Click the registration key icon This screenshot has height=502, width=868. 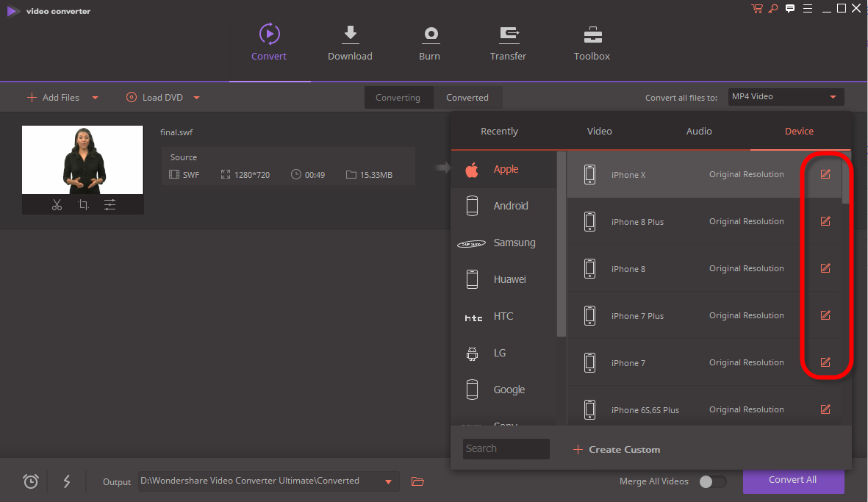[773, 8]
